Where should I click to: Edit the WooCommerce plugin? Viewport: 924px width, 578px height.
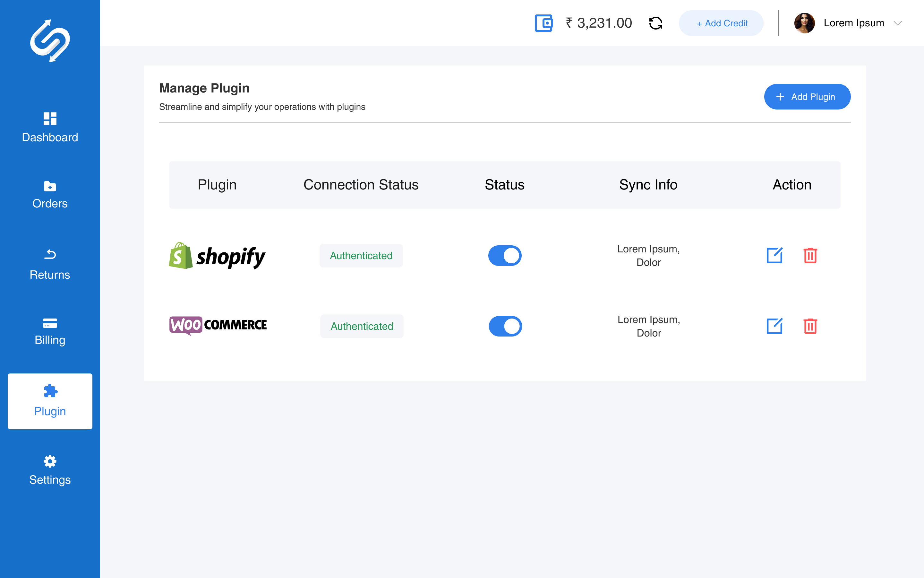[x=774, y=326]
